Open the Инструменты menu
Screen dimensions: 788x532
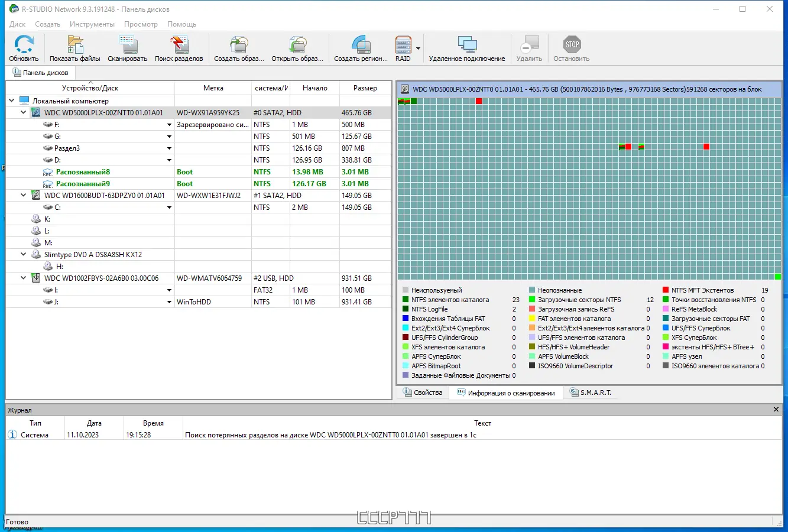pyautogui.click(x=92, y=24)
